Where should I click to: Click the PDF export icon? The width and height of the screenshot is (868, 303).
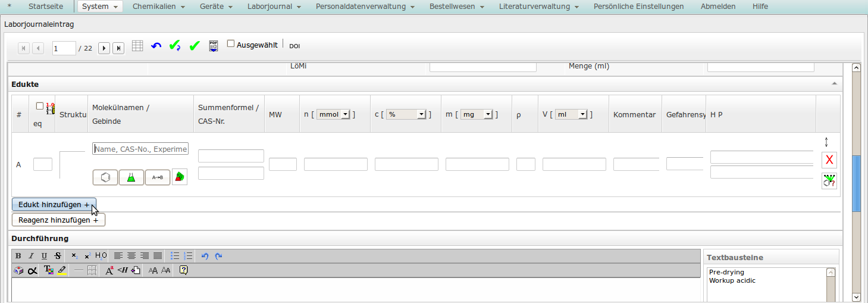[214, 46]
